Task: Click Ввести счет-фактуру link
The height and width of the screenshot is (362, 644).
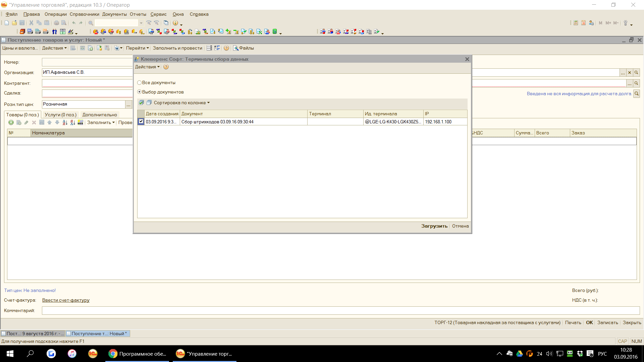Action: point(66,300)
